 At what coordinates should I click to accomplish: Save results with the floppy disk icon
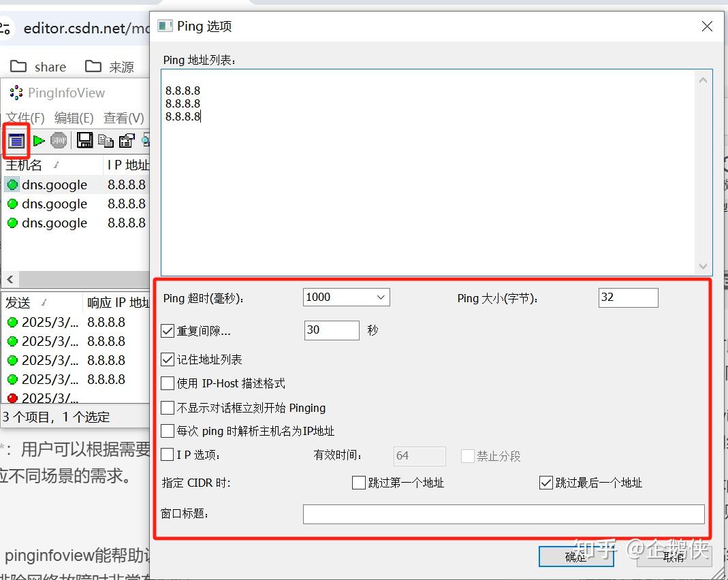pyautogui.click(x=84, y=140)
